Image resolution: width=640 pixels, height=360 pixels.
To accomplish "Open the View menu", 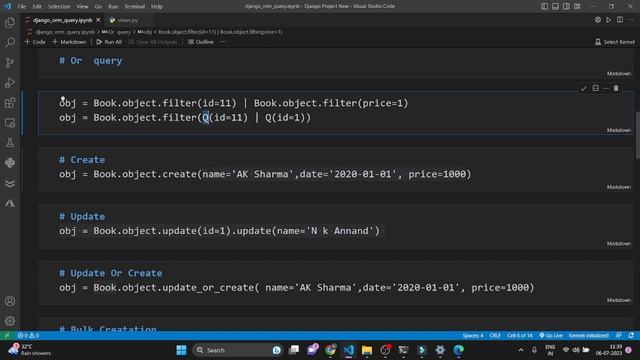I will click(82, 7).
